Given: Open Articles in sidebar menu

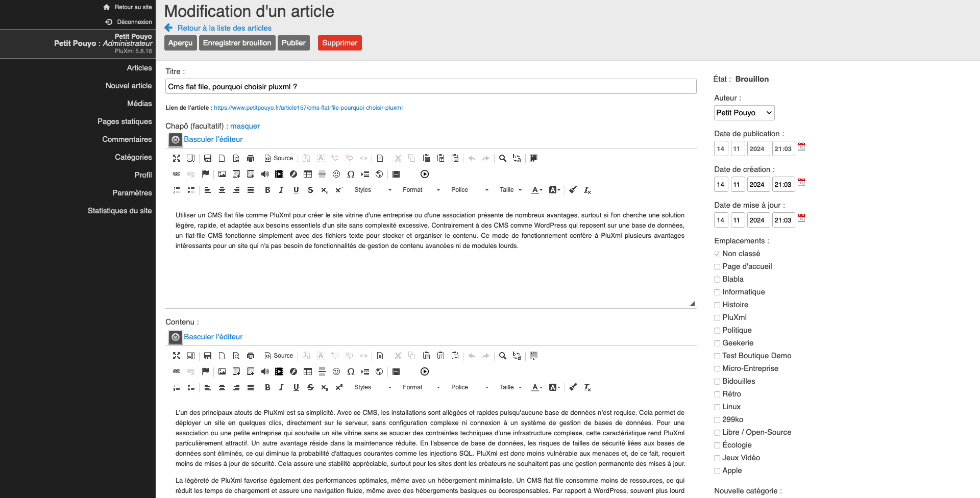Looking at the screenshot, I should (x=139, y=68).
